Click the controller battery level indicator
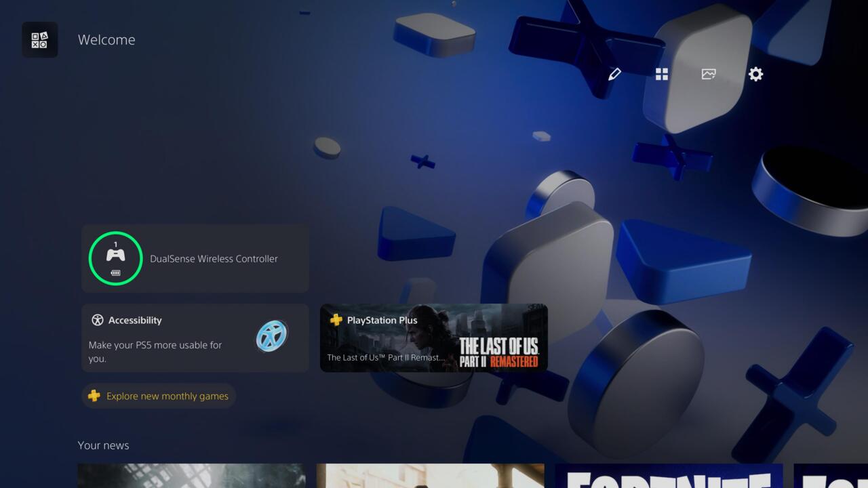The height and width of the screenshot is (488, 868). pos(115,273)
